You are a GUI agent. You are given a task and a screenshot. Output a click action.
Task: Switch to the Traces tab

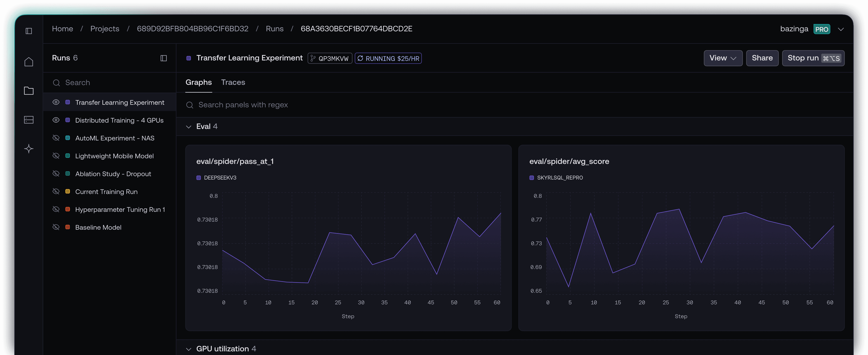pos(233,82)
